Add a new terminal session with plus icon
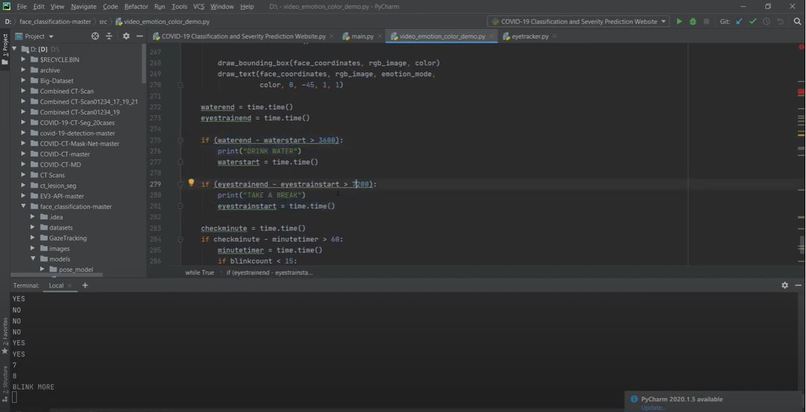806x412 pixels. pyautogui.click(x=85, y=285)
